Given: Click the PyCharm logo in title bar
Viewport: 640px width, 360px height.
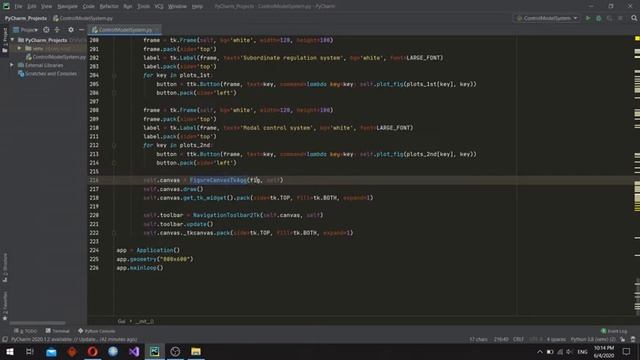Looking at the screenshot, I should 6,6.
